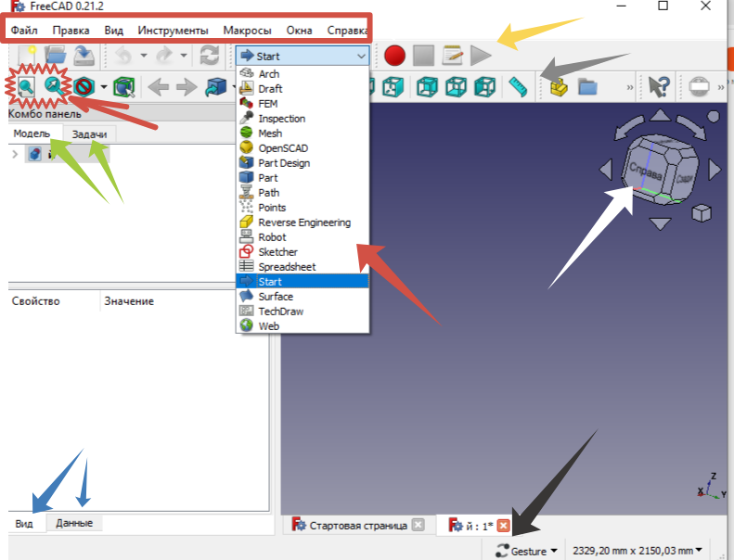Open the Инструменты menu
This screenshot has width=734, height=560.
point(173,31)
